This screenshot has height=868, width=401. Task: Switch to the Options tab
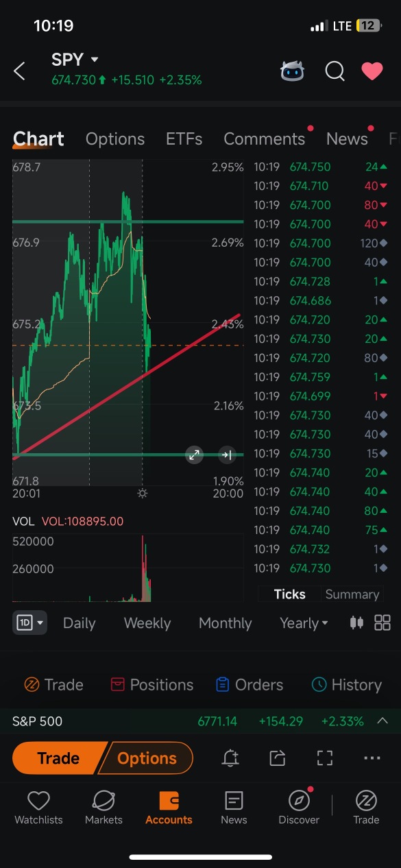(115, 138)
